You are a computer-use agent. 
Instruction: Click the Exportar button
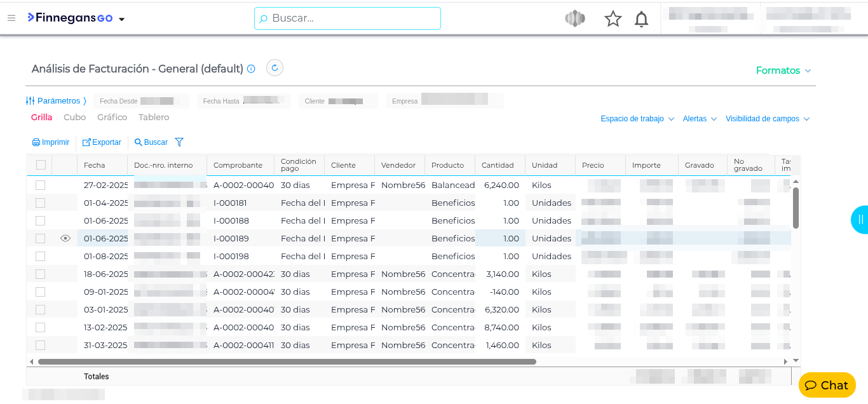click(102, 142)
